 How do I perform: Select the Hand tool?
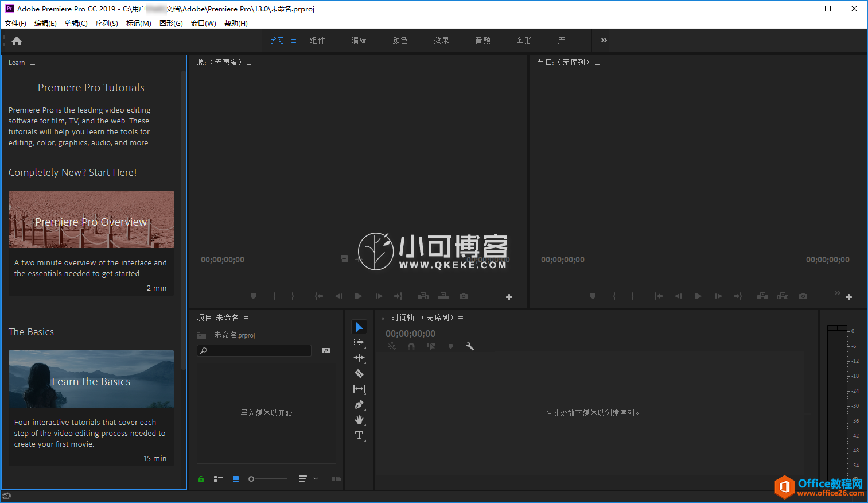[x=359, y=420]
